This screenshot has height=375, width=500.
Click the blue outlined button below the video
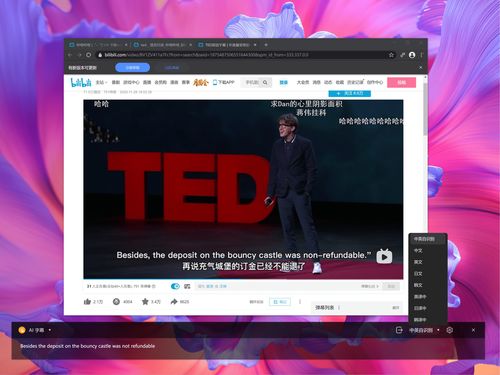pos(280,302)
